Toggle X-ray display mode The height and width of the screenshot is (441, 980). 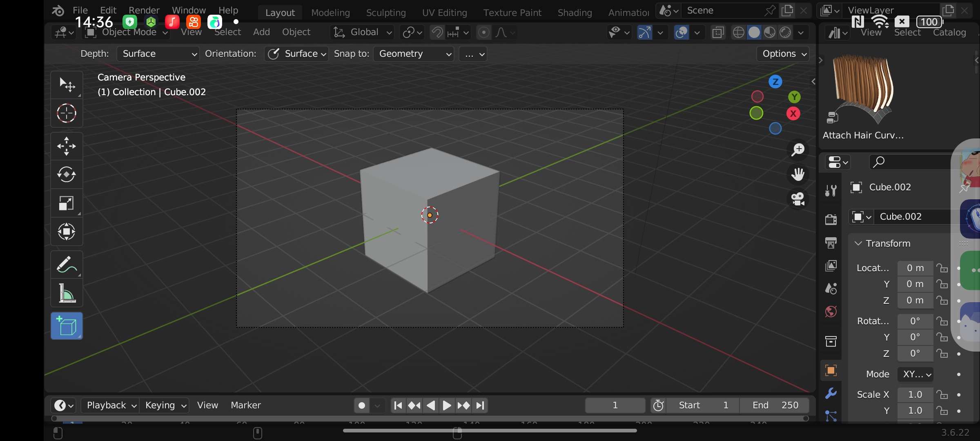point(717,32)
